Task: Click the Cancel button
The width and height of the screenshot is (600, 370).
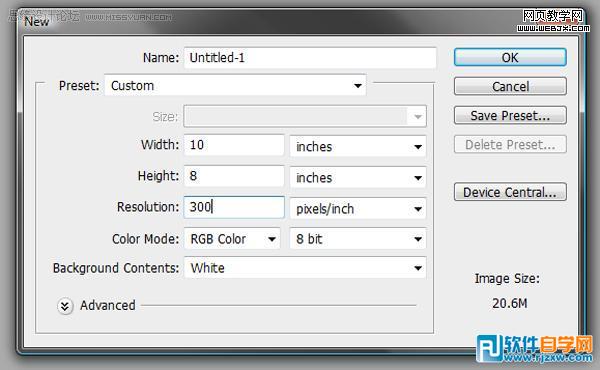Action: point(510,86)
